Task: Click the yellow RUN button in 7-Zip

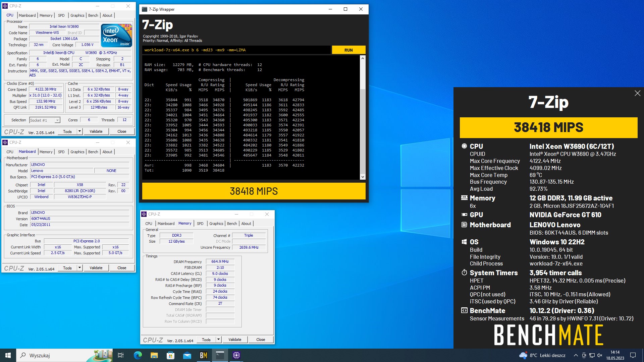Action: coord(348,50)
